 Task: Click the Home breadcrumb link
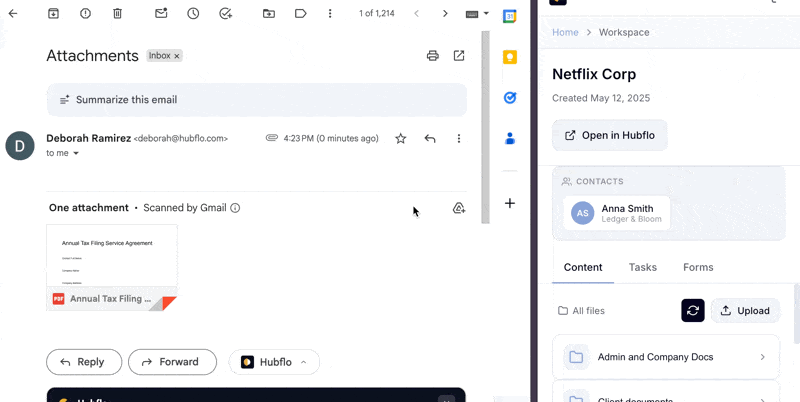pyautogui.click(x=565, y=32)
